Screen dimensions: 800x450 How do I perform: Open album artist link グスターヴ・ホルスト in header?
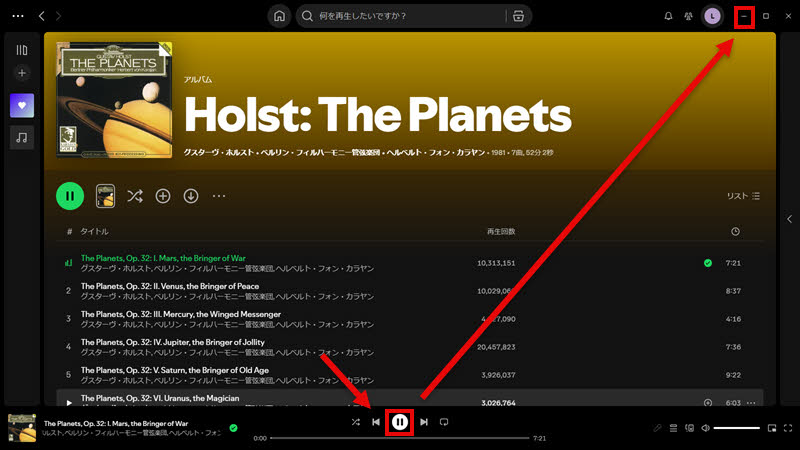pos(218,153)
